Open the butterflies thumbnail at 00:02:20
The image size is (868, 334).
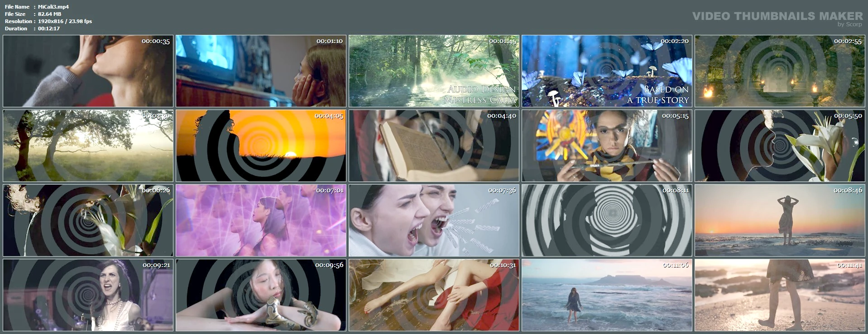607,71
